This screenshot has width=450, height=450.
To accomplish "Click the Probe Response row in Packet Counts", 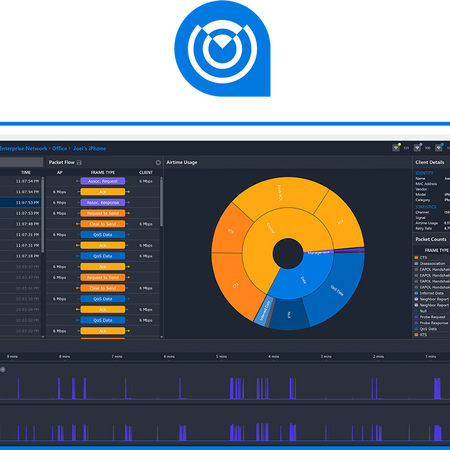I will point(432,323).
